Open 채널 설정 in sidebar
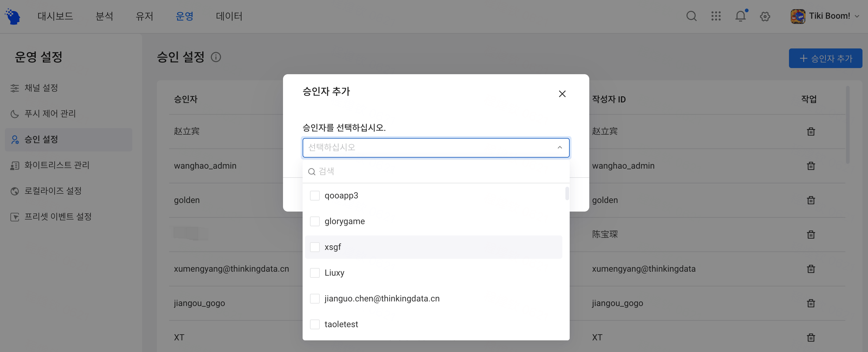Image resolution: width=868 pixels, height=352 pixels. click(68, 88)
